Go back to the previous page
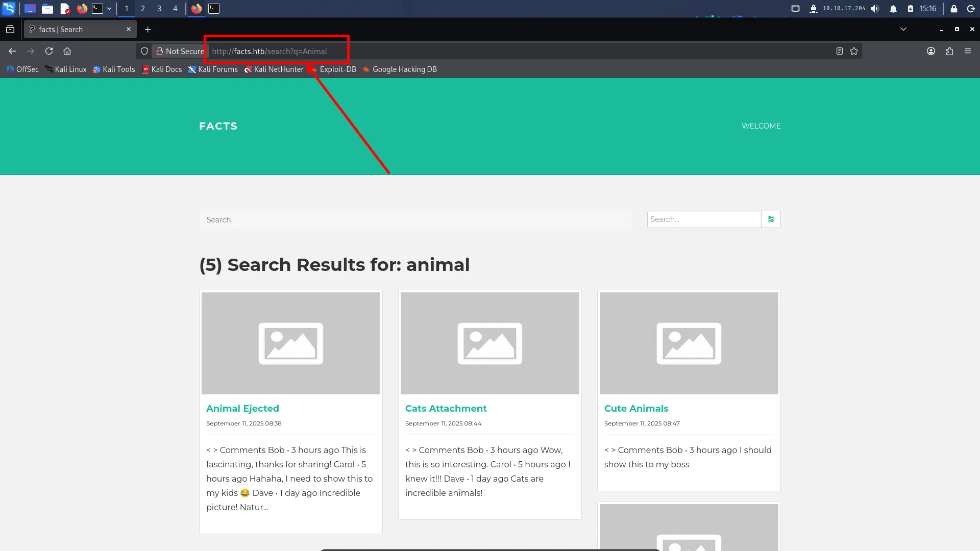Screen dimensions: 980x551 pyautogui.click(x=12, y=51)
